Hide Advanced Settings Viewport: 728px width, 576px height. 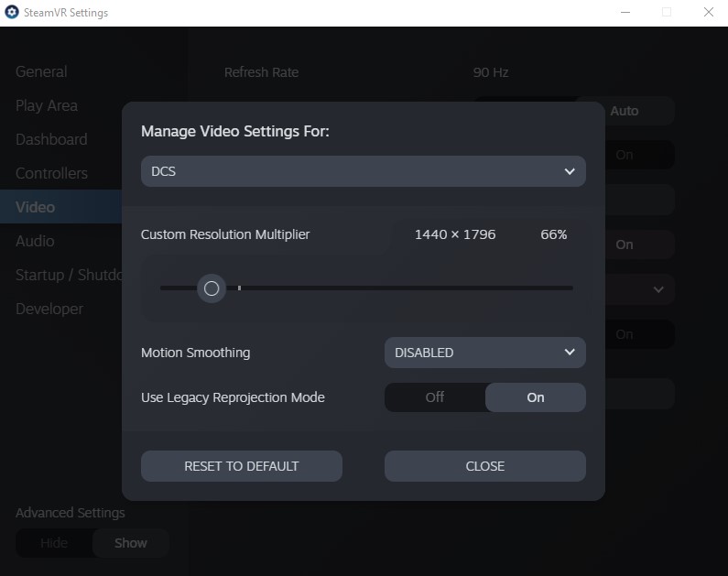click(x=54, y=543)
